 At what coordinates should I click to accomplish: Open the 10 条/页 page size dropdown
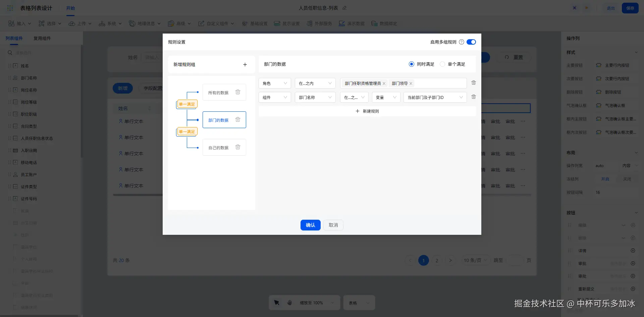click(x=476, y=260)
